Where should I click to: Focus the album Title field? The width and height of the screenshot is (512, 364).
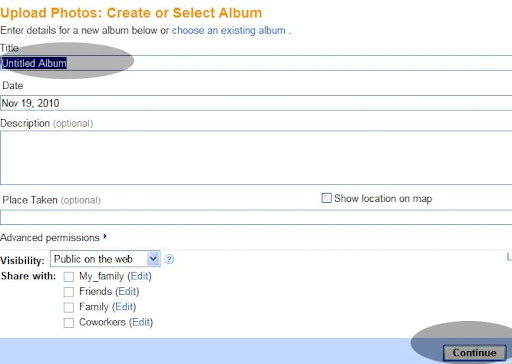256,63
